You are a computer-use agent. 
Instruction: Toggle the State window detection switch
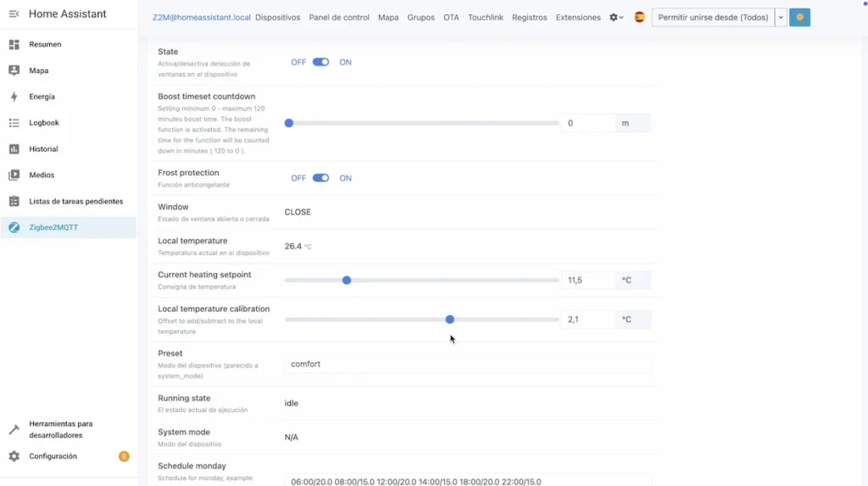tap(320, 62)
